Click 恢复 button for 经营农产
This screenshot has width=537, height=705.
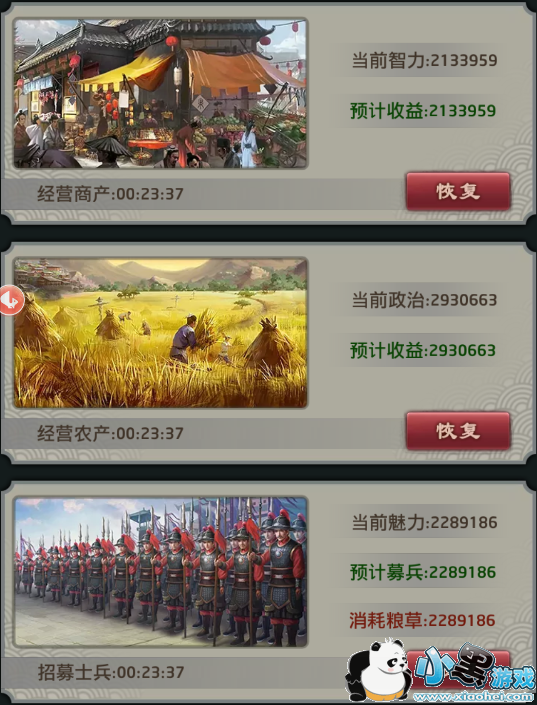click(x=458, y=431)
